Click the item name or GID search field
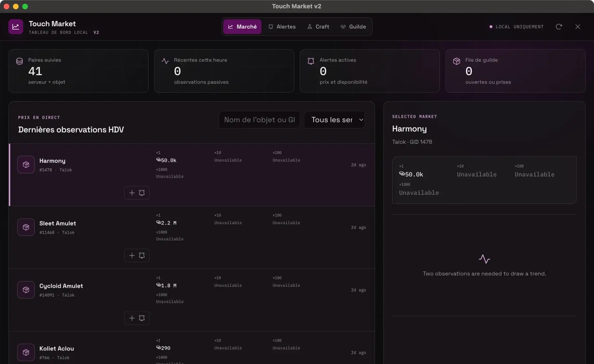This screenshot has height=364, width=594. point(259,120)
